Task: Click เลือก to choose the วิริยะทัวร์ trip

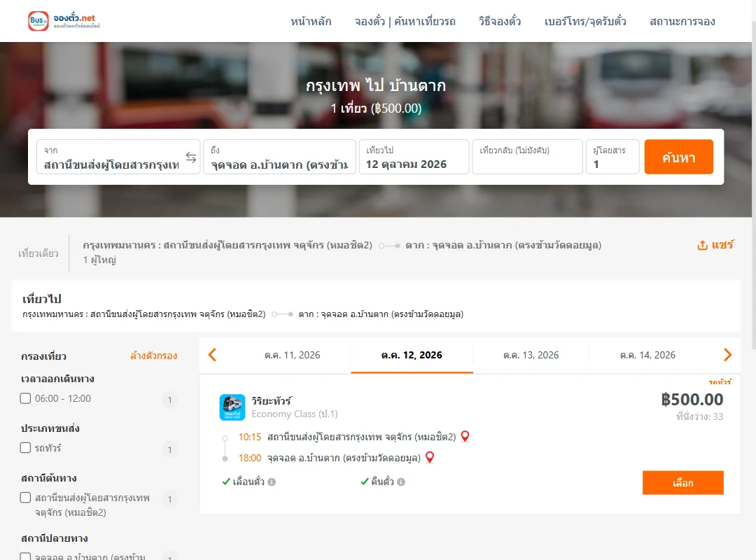Action: tap(682, 483)
